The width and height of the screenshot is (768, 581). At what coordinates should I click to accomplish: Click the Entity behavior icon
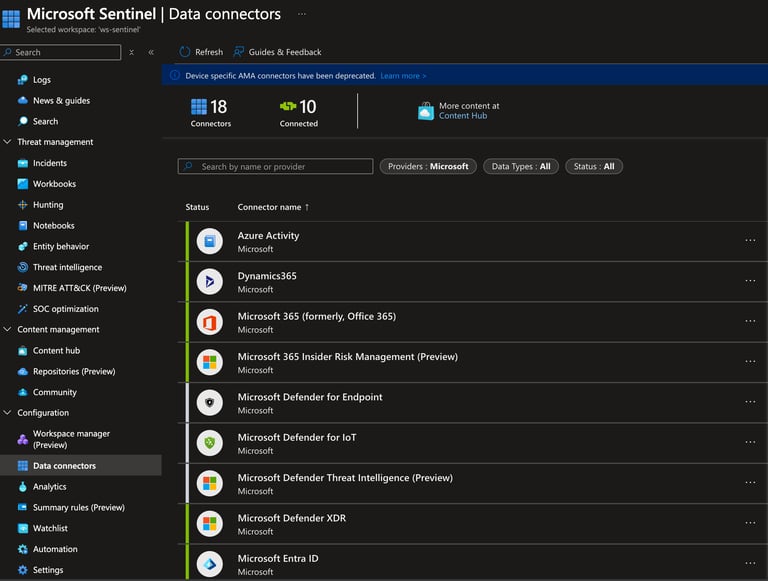[x=23, y=246]
